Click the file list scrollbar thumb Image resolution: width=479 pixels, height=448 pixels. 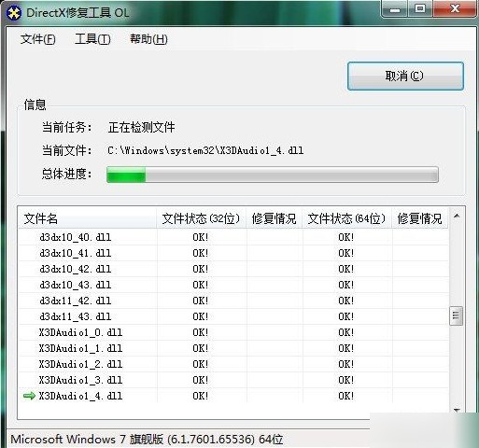click(457, 315)
